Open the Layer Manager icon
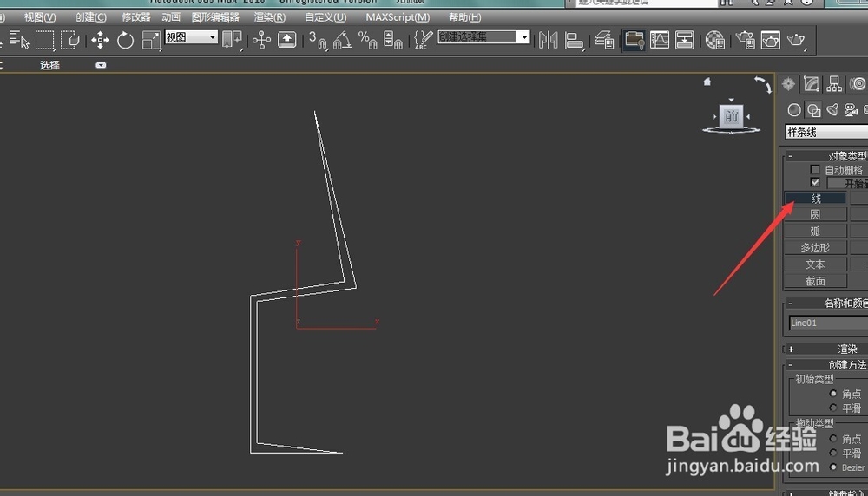Image resolution: width=868 pixels, height=496 pixels. (604, 40)
